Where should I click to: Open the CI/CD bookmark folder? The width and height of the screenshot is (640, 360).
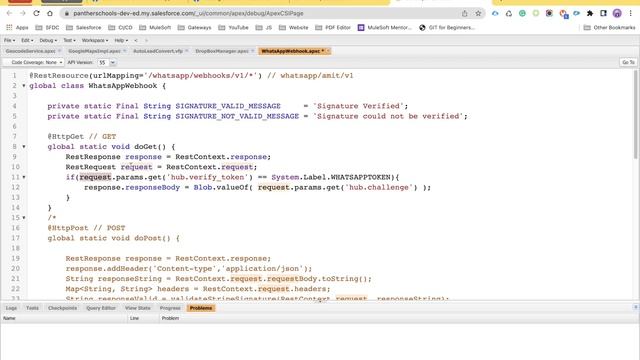coord(120,28)
